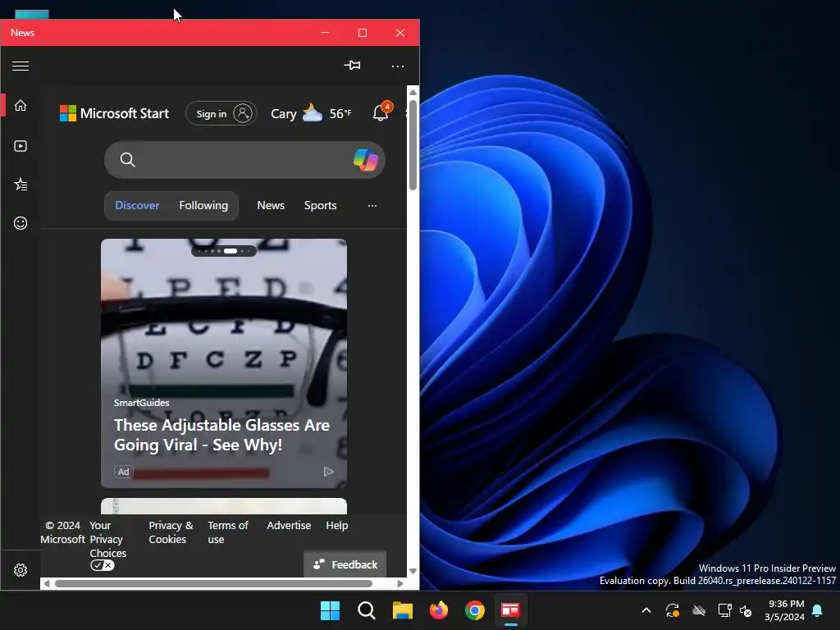Launch Google Chrome from taskbar
The height and width of the screenshot is (630, 840).
(x=475, y=610)
